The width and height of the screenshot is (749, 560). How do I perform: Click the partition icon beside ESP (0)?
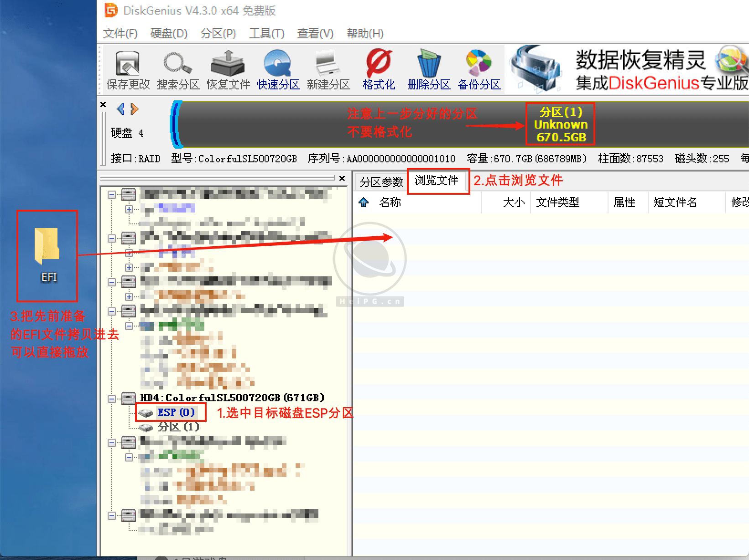146,413
